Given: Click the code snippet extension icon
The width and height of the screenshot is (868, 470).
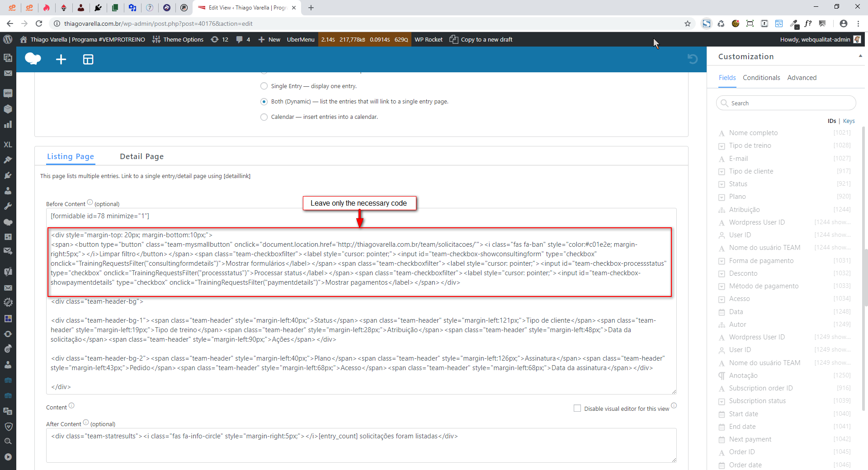Looking at the screenshot, I should pos(779,23).
